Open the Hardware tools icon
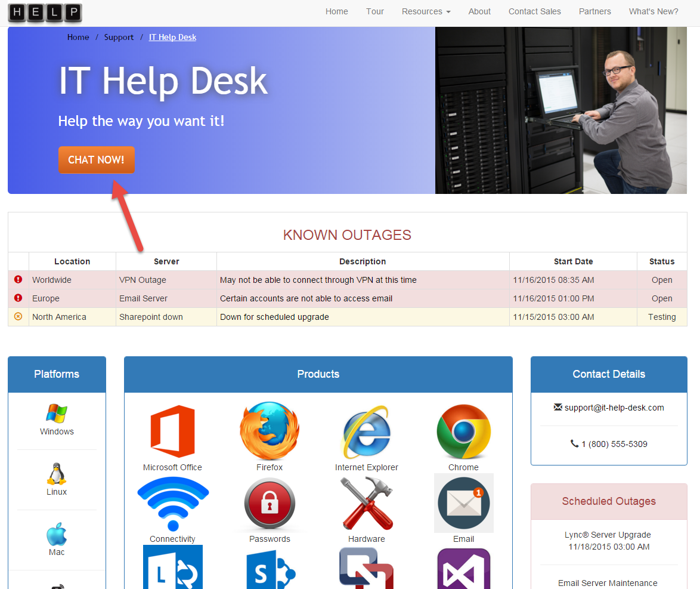Screen dimensions: 700x589 (367, 504)
